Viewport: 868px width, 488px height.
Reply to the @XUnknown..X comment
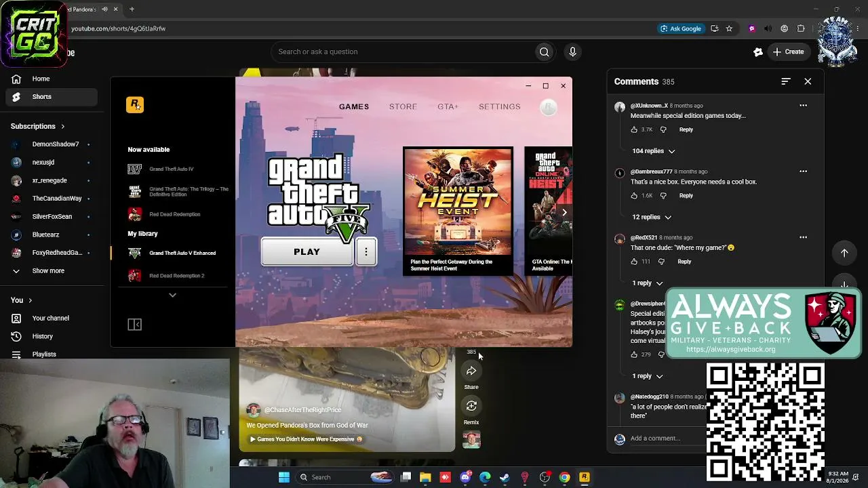(686, 129)
